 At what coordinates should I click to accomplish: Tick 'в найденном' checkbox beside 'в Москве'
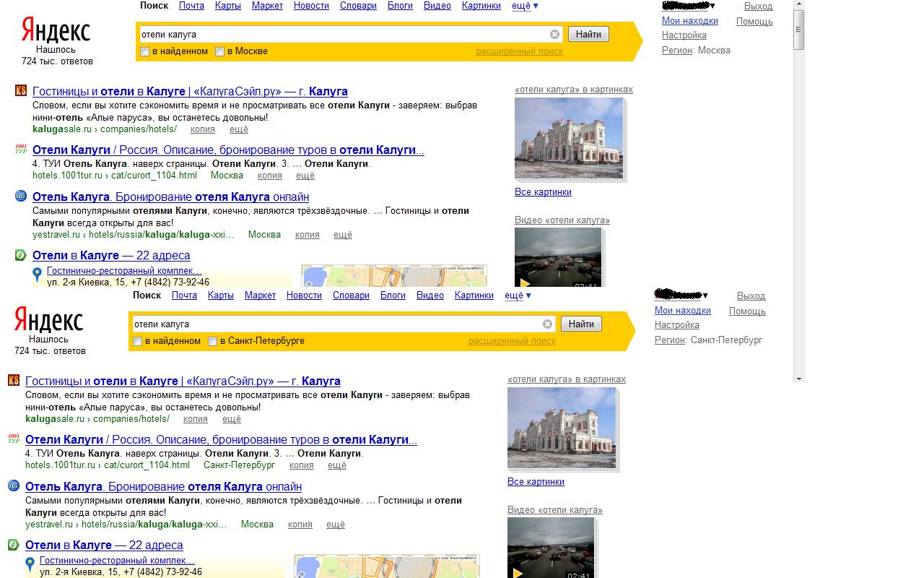[x=144, y=51]
